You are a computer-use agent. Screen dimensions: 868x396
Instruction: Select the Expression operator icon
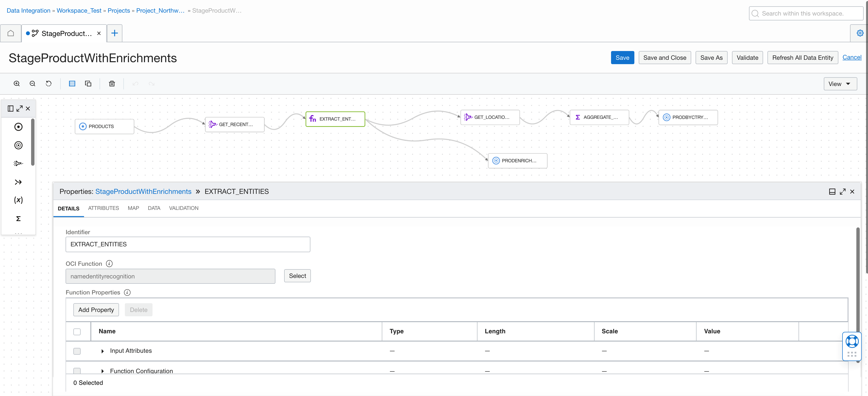coord(18,200)
